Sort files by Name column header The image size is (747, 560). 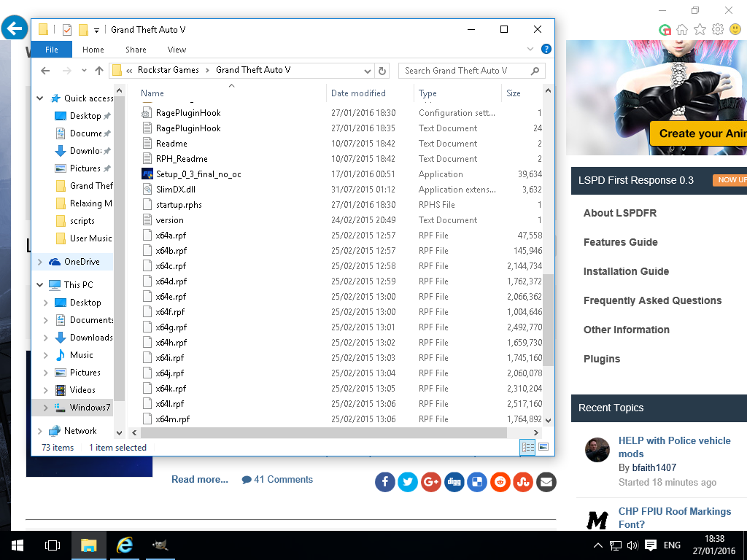[152, 93]
